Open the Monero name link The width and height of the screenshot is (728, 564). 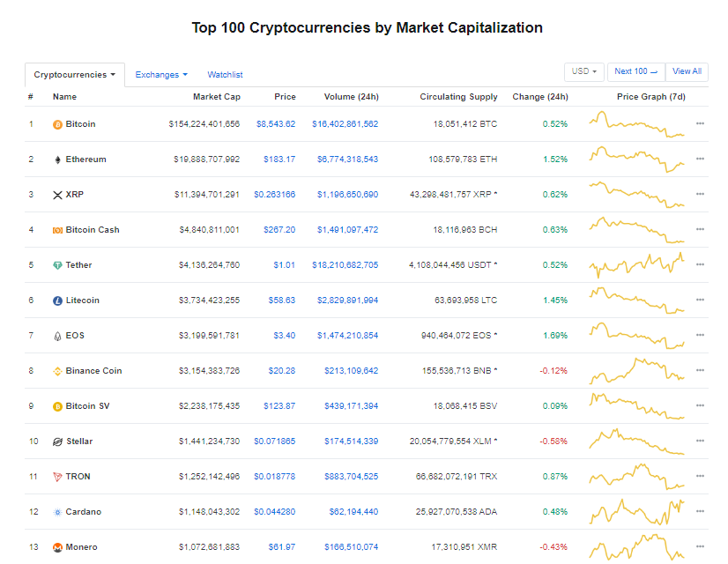pos(81,548)
